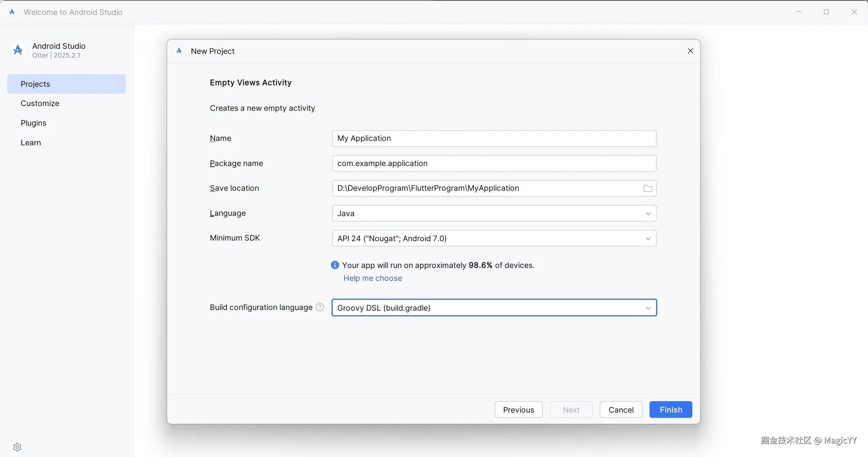Screen dimensions: 868x457
Task: Click the help question mark beside Build configuration language
Action: [x=320, y=307]
